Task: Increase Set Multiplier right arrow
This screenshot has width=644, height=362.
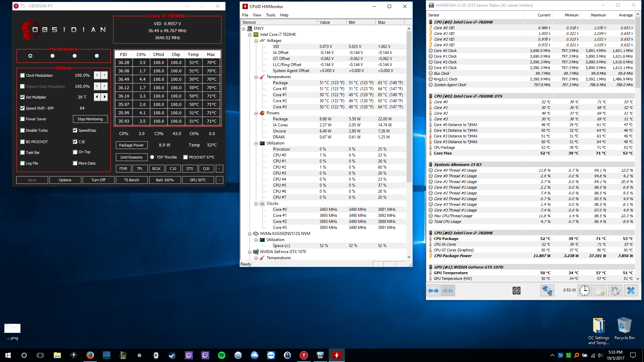Action: (x=105, y=97)
